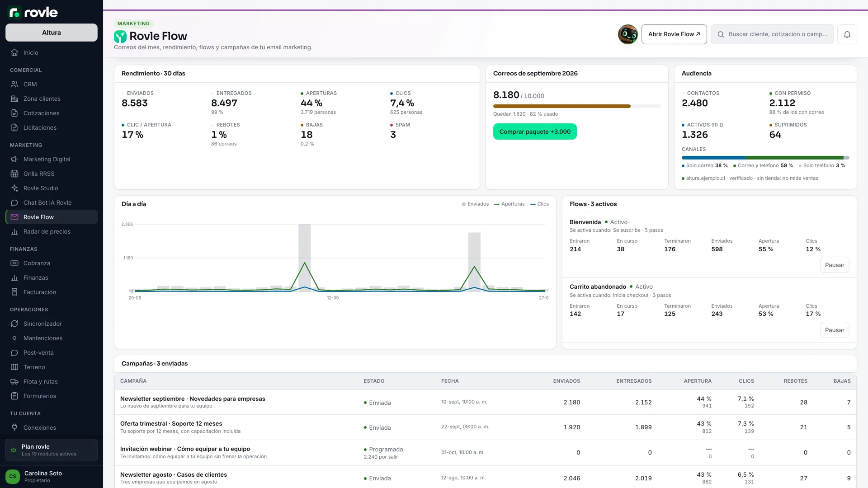Pause the Carrito abandonado flow

click(835, 330)
